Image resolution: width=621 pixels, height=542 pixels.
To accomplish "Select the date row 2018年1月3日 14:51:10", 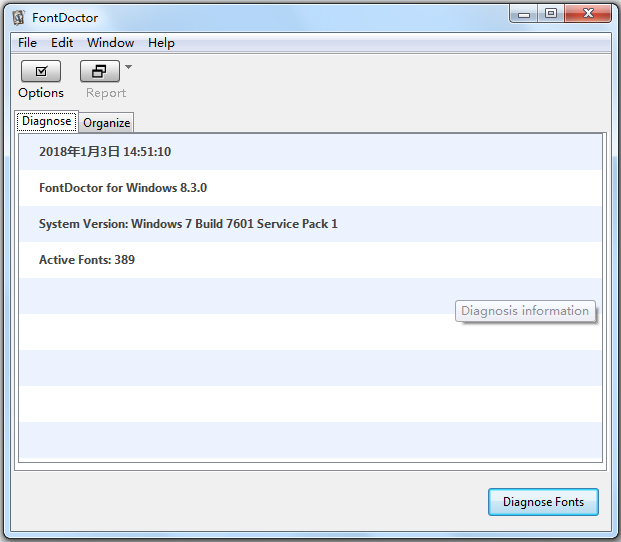I will tap(310, 152).
